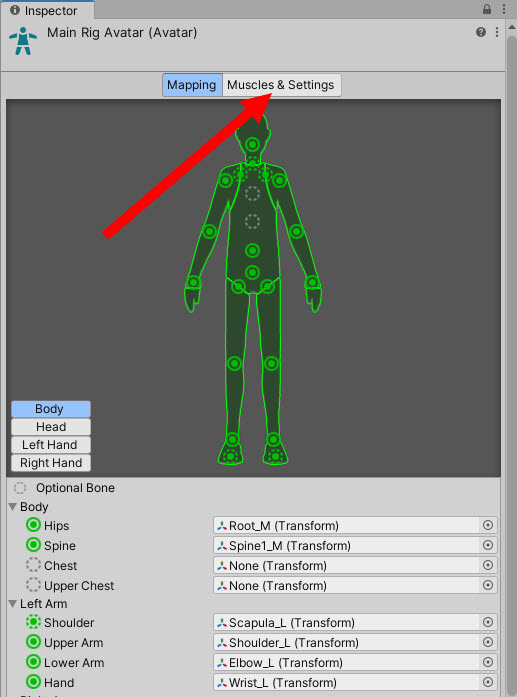This screenshot has height=697, width=517.
Task: Select the left-side ankle bone circle
Action: pos(232,440)
